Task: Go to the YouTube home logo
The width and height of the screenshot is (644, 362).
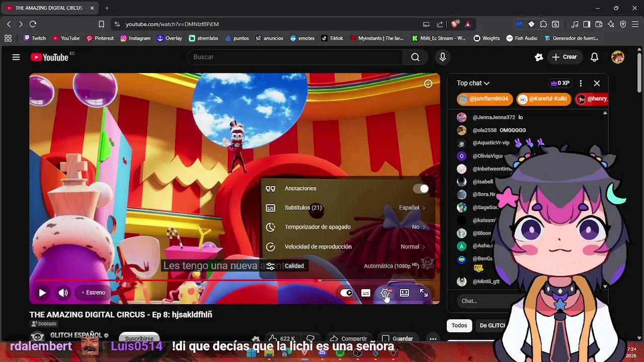Action: (49, 57)
